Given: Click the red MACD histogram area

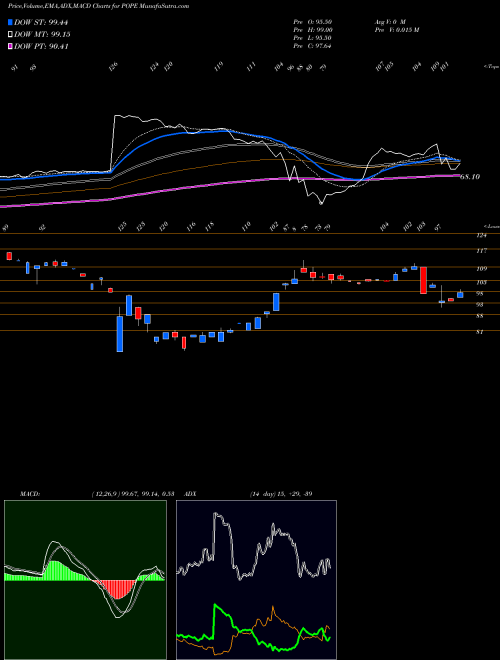Looking at the screenshot, I should point(118,588).
